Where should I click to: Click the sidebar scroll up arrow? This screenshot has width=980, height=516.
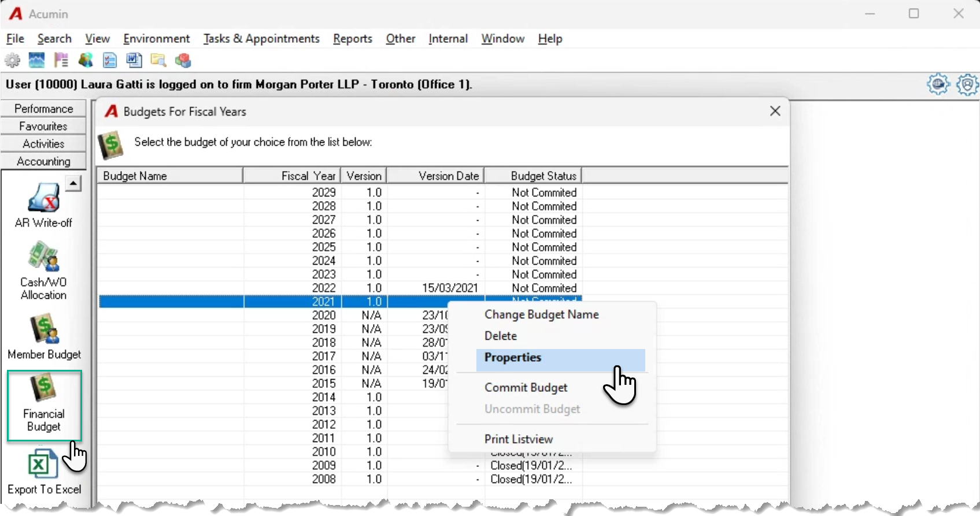pyautogui.click(x=73, y=183)
